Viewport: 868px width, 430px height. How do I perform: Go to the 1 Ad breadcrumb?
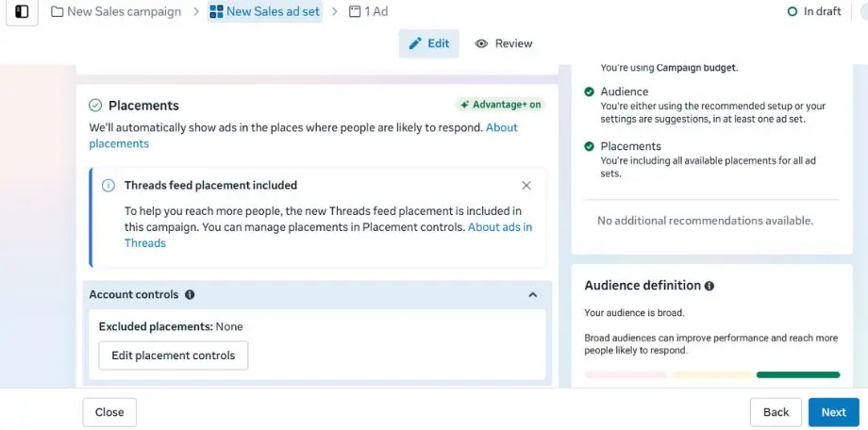pyautogui.click(x=368, y=12)
